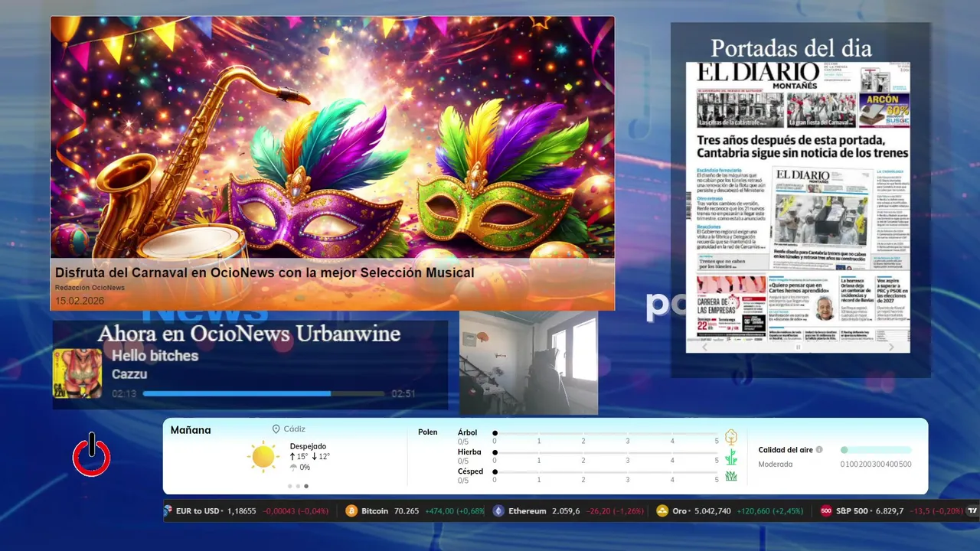Click the red power button icon
The image size is (980, 551).
92,455
